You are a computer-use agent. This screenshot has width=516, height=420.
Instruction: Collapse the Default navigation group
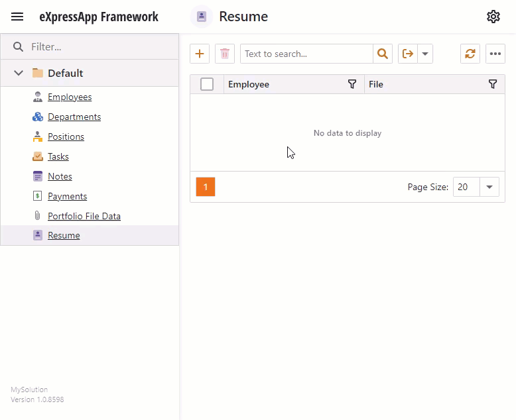(x=19, y=73)
